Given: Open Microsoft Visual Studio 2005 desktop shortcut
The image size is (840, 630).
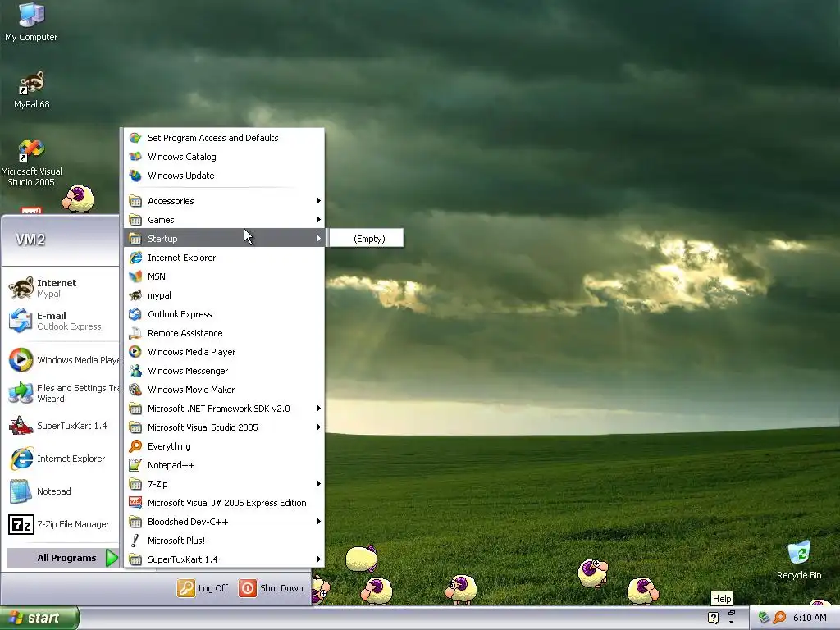Looking at the screenshot, I should point(31,163).
